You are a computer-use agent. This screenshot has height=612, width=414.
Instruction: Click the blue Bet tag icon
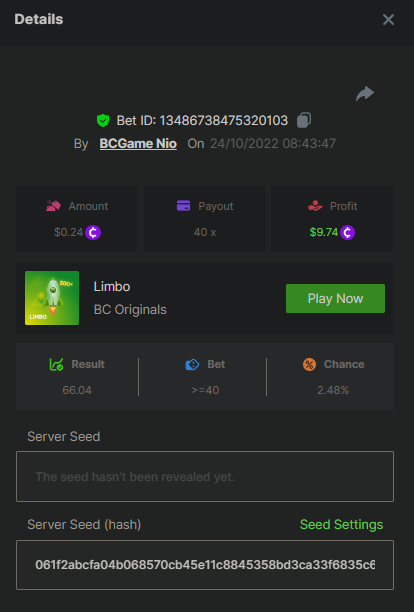click(x=192, y=365)
